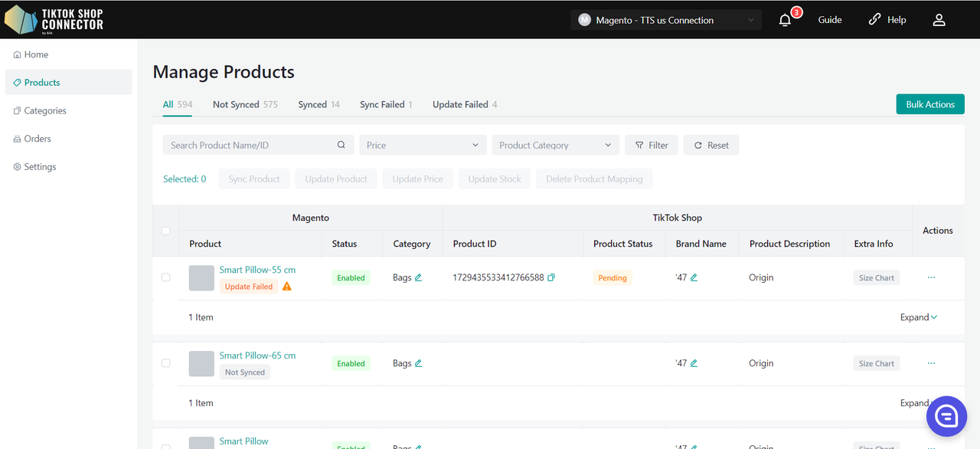980x449 pixels.
Task: Open the Product Category dropdown
Action: [555, 145]
